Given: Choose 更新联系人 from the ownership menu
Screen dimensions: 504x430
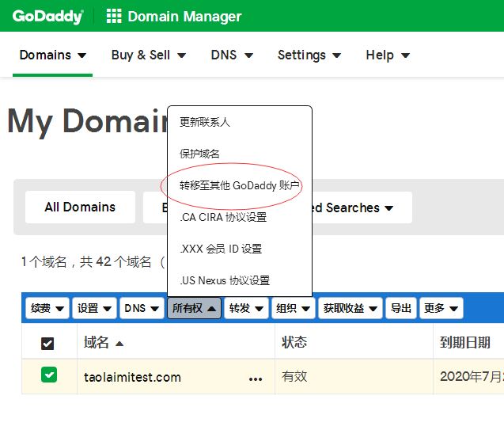Looking at the screenshot, I should point(205,122).
